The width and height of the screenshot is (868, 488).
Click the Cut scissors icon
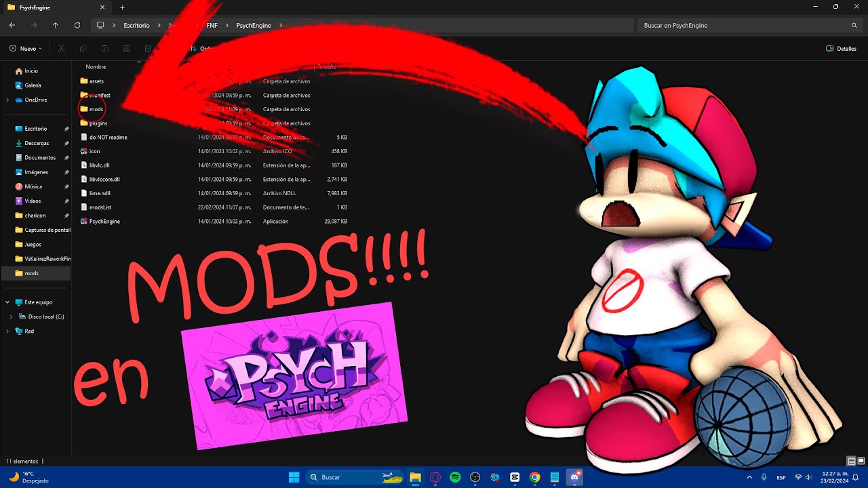coord(61,49)
